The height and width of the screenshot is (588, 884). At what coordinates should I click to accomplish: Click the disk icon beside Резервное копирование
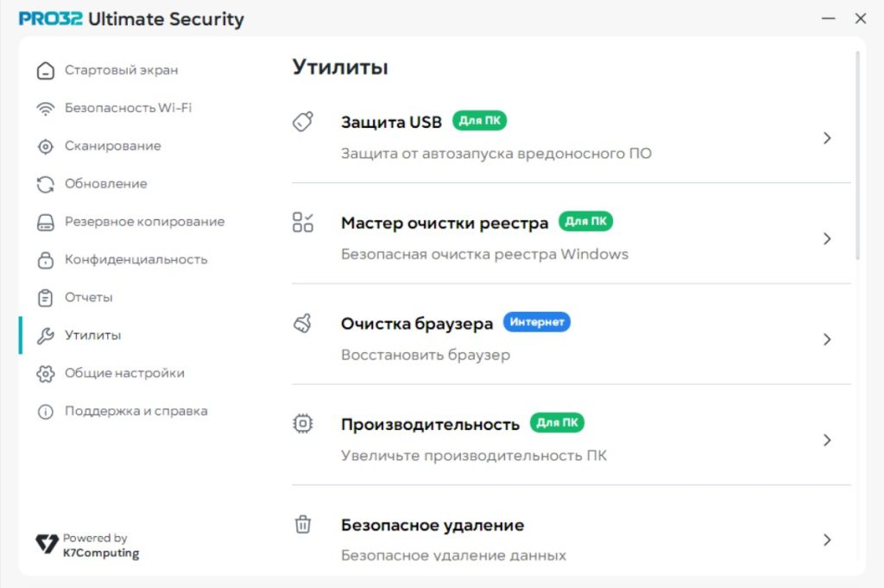[45, 222]
